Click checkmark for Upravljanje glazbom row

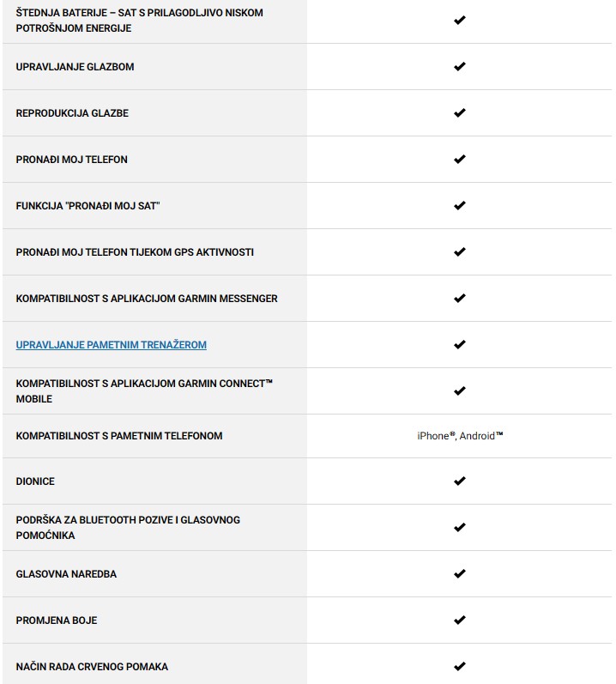[459, 66]
